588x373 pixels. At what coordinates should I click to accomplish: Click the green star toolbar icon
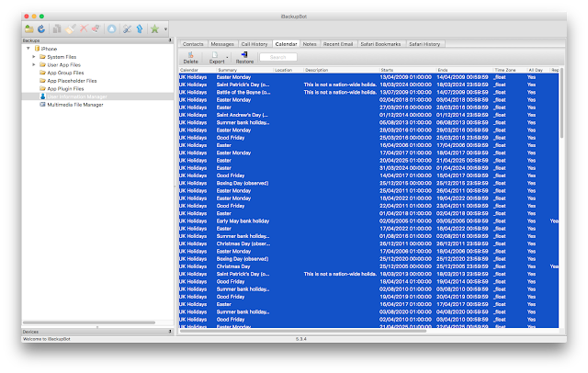154,28
